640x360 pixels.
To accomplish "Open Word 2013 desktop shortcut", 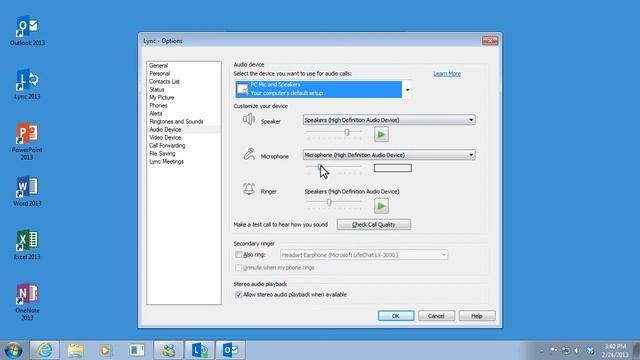I will (27, 191).
